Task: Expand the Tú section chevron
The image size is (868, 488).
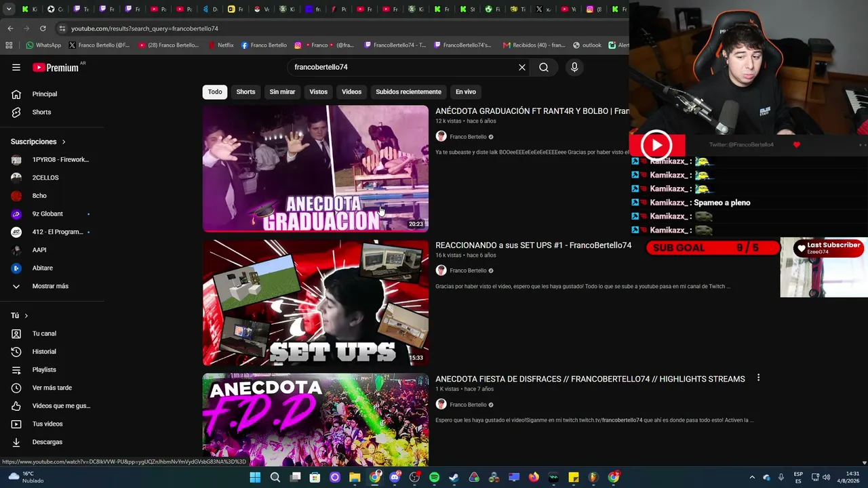Action: click(x=26, y=316)
